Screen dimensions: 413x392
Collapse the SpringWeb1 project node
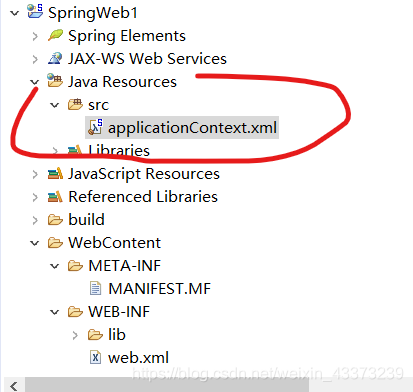(x=14, y=13)
